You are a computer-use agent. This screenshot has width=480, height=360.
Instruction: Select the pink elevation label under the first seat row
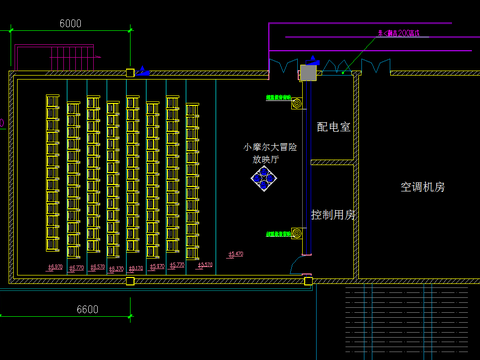tap(55, 267)
